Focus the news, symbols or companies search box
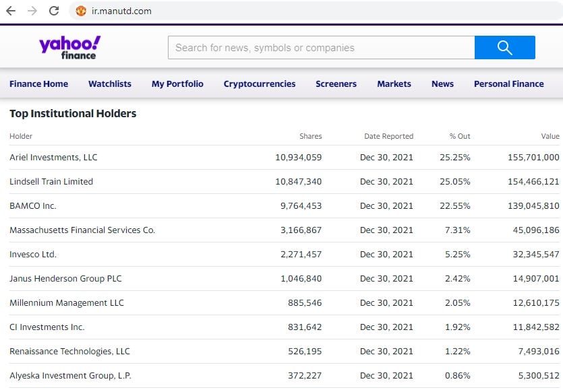The width and height of the screenshot is (563, 392). pos(321,47)
